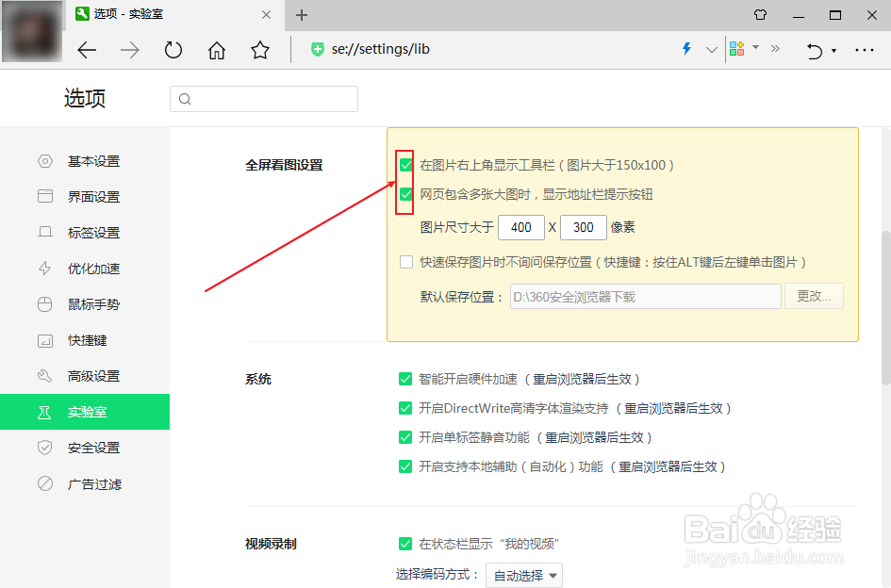Click the undo closed tab icon
Screen dimensions: 891x588
pos(815,51)
